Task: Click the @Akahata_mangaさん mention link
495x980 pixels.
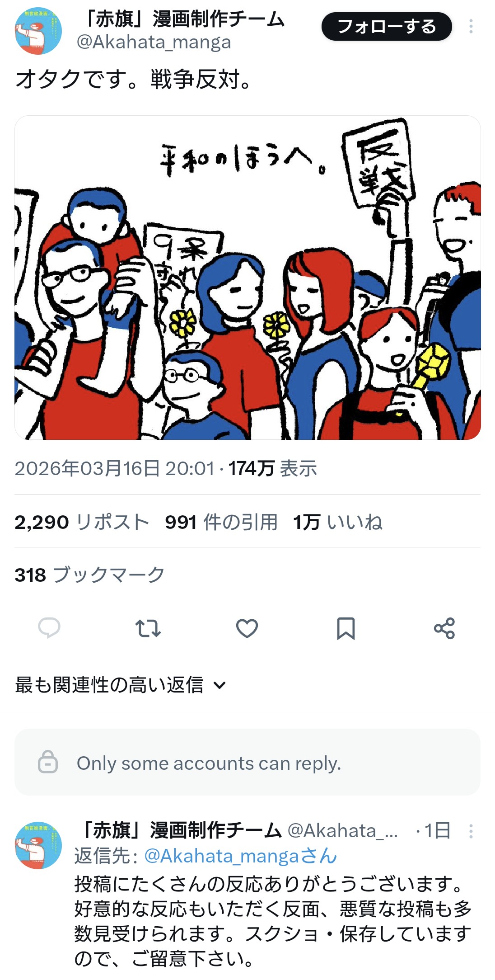Action: click(241, 856)
